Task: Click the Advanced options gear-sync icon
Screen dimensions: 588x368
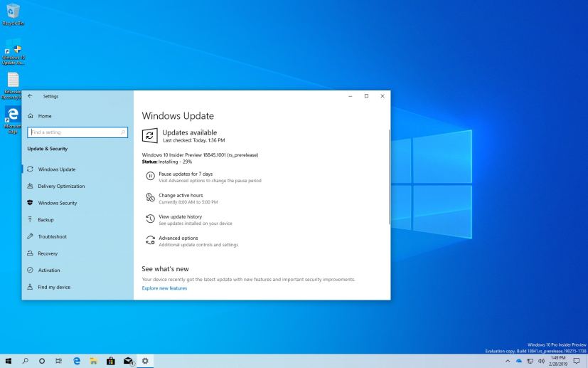Action: tap(150, 240)
